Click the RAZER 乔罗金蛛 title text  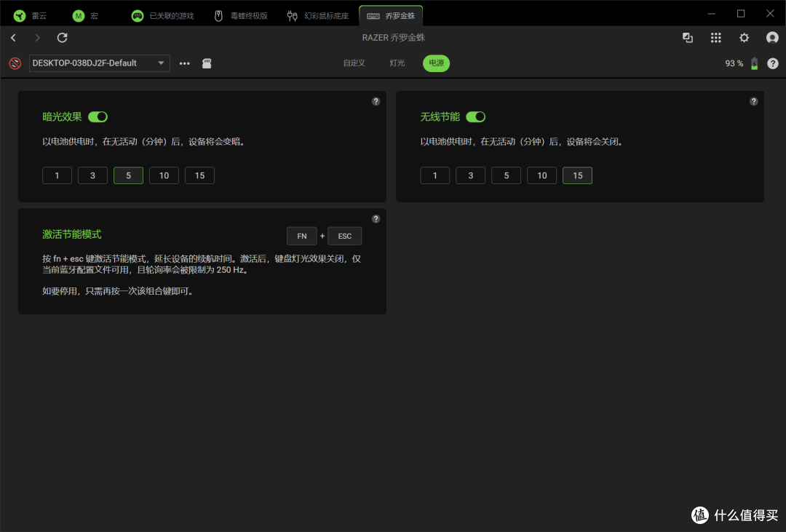394,38
